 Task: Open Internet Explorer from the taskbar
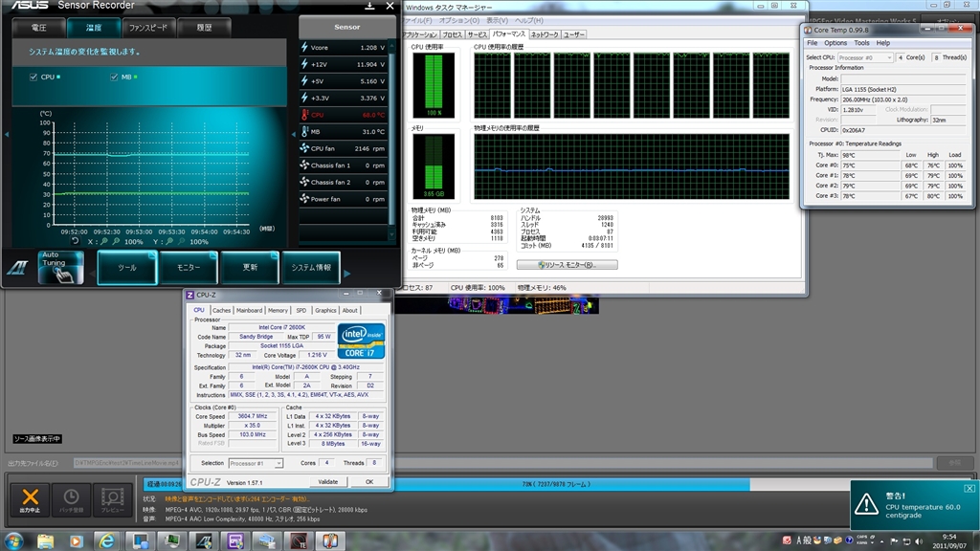pos(106,541)
